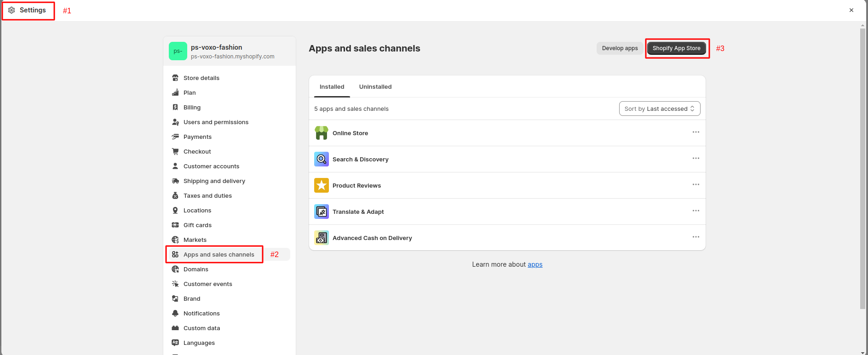Click the Product Reviews star icon
Viewport: 868px width, 355px height.
click(x=322, y=185)
